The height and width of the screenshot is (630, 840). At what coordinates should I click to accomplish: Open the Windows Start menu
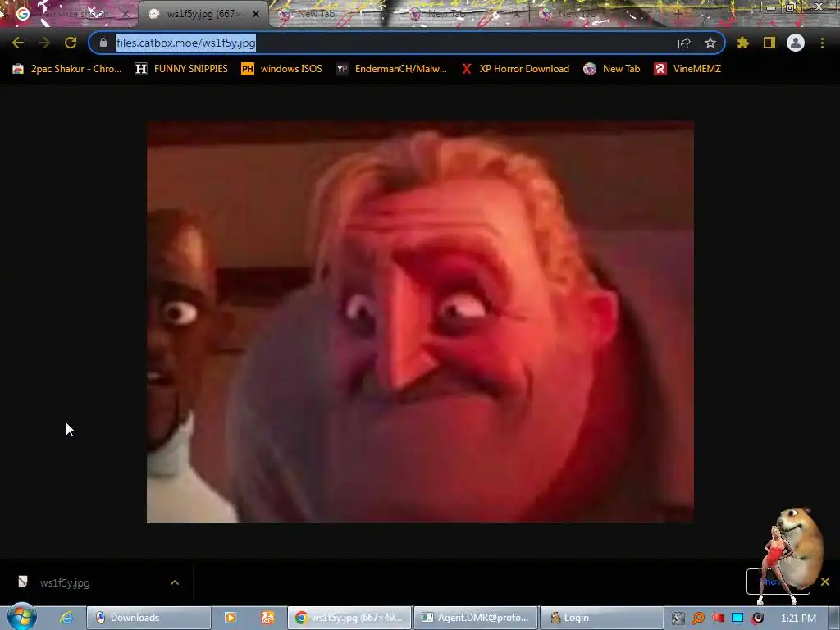[21, 617]
